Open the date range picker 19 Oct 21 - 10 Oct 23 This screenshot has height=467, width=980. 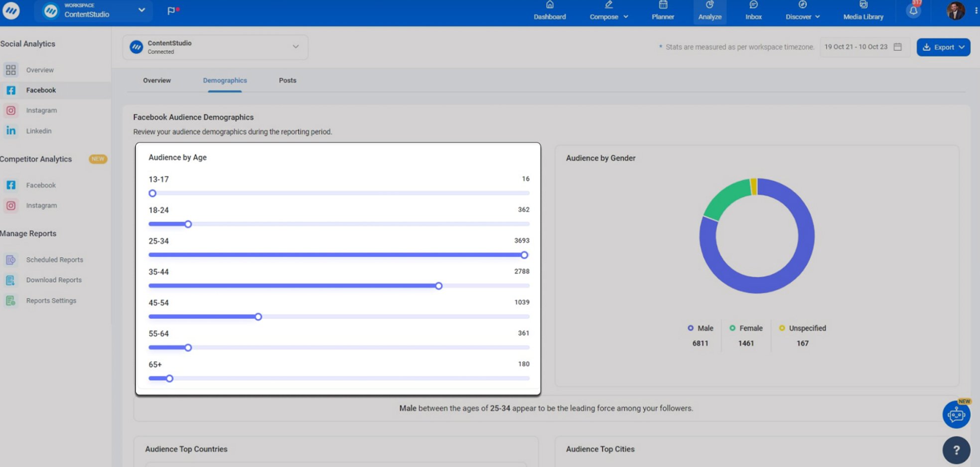tap(865, 46)
